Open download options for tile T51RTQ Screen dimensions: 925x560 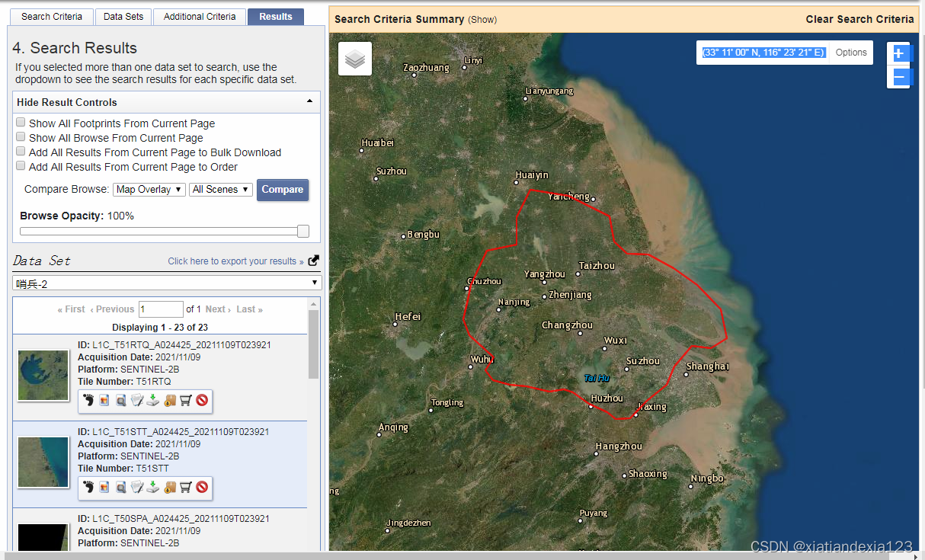pos(153,400)
